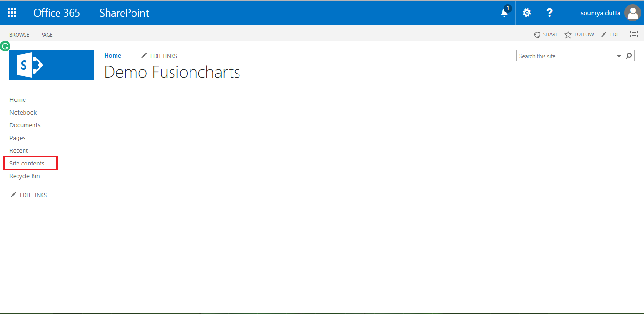The height and width of the screenshot is (314, 644).
Task: Open the Office 365 app launcher
Action: pyautogui.click(x=12, y=12)
